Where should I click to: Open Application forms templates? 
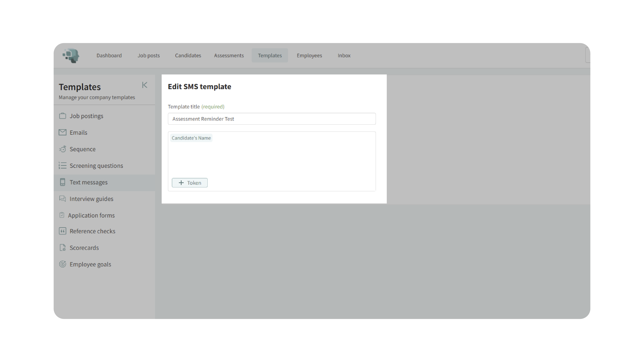pyautogui.click(x=91, y=215)
